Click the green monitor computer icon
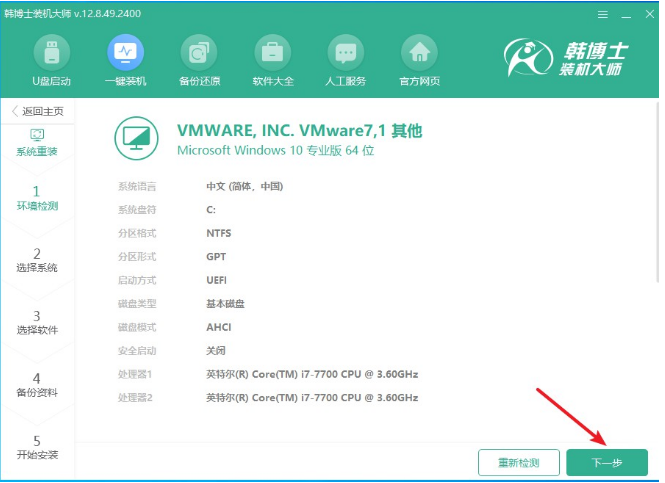This screenshot has width=665, height=483. pos(137,138)
